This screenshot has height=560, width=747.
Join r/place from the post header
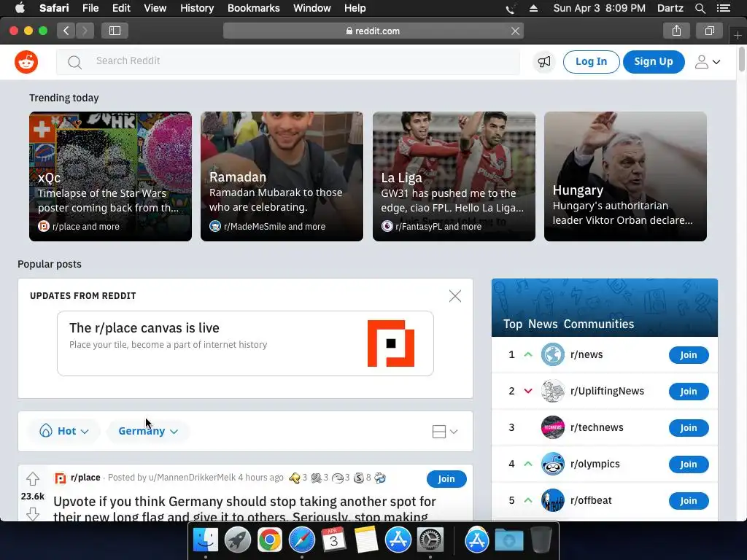[446, 478]
